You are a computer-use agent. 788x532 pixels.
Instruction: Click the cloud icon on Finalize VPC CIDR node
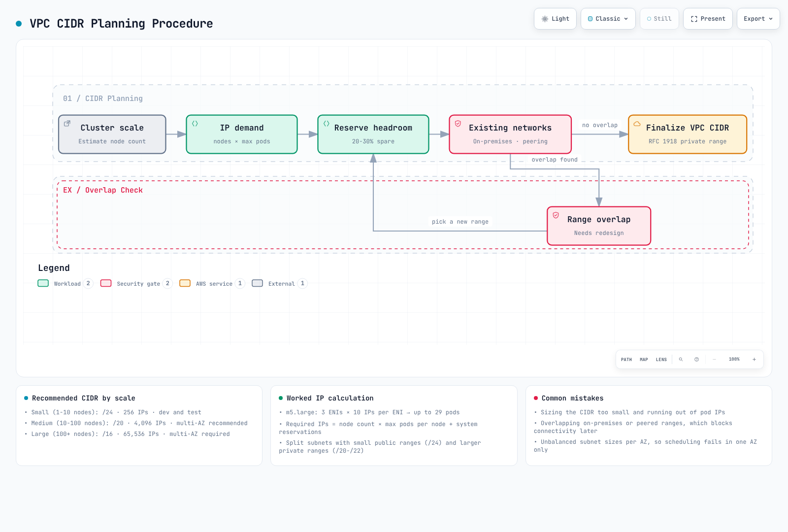(637, 124)
